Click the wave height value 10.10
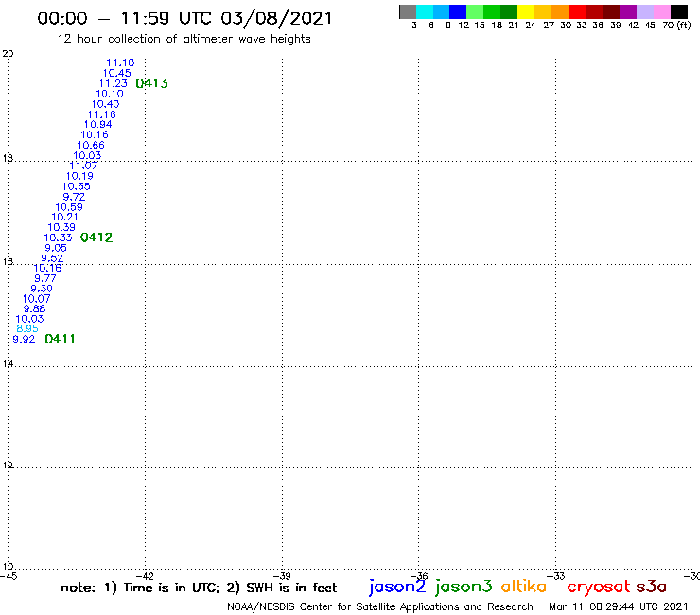 (110, 94)
